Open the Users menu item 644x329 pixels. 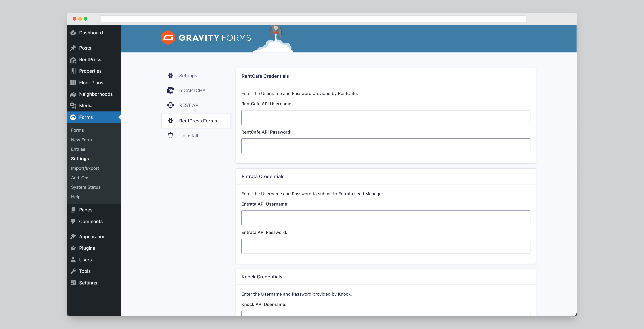coord(94,260)
